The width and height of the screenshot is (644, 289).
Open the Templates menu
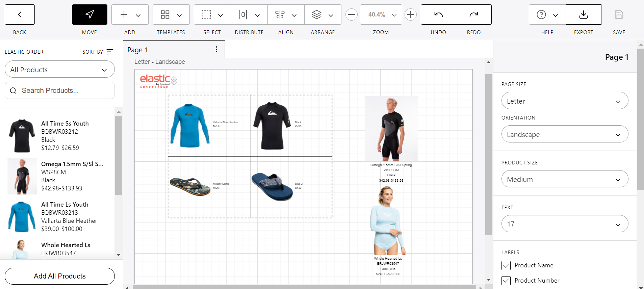click(x=171, y=15)
